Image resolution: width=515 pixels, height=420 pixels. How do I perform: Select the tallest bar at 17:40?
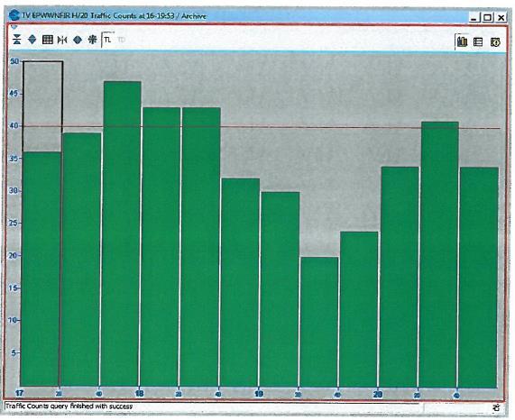click(121, 233)
